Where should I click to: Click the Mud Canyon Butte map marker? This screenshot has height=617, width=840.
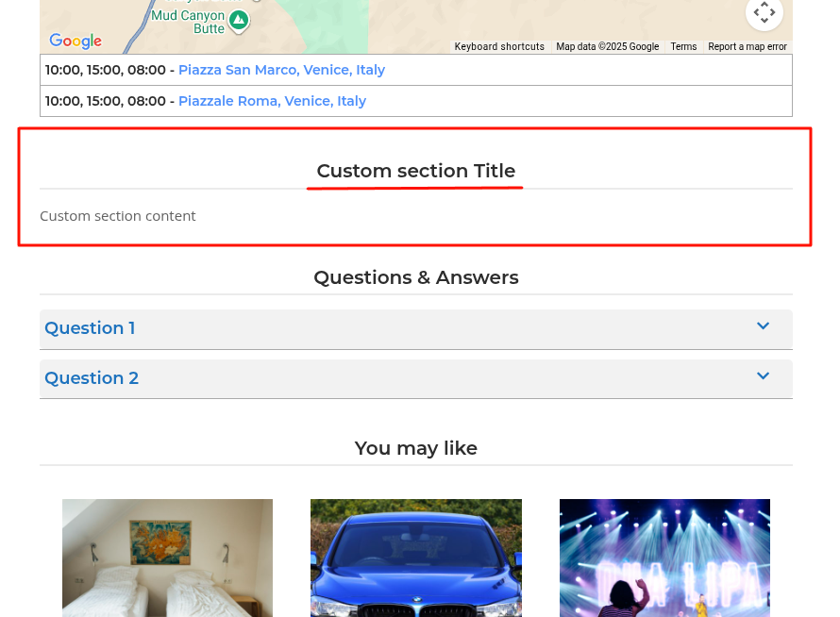click(239, 20)
